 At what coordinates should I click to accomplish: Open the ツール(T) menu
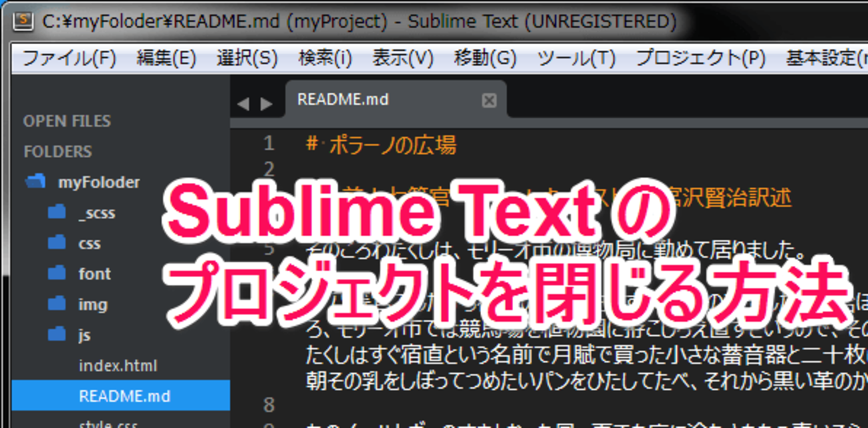576,58
